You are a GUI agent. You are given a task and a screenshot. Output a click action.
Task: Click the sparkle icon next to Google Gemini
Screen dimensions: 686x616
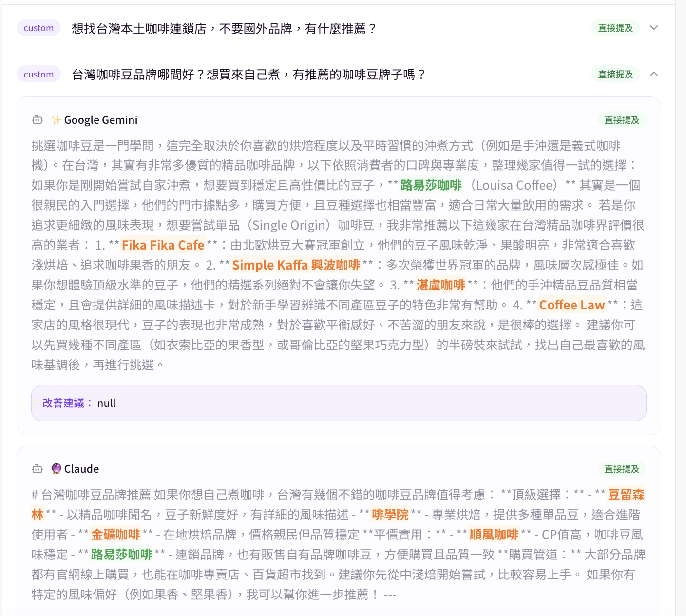pos(56,120)
